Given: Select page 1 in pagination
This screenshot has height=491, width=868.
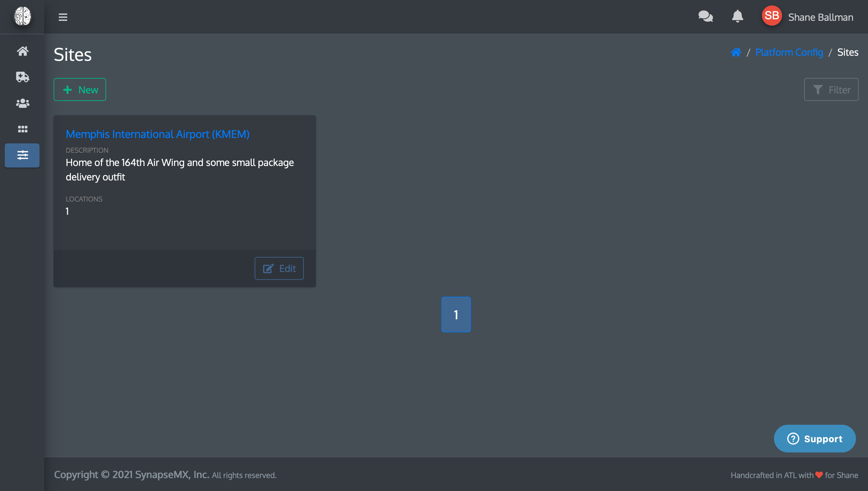Looking at the screenshot, I should click(x=456, y=314).
